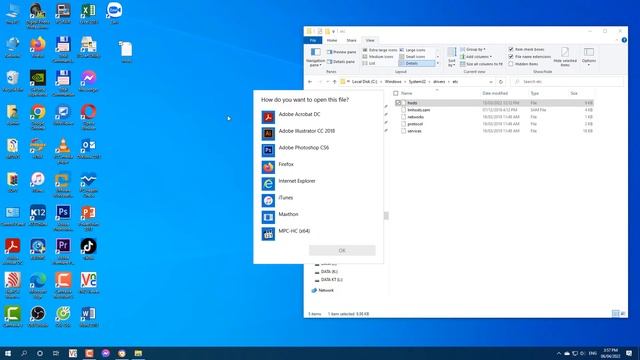The height and width of the screenshot is (360, 640).
Task: Toggle the Details pane button
Action: (341, 62)
